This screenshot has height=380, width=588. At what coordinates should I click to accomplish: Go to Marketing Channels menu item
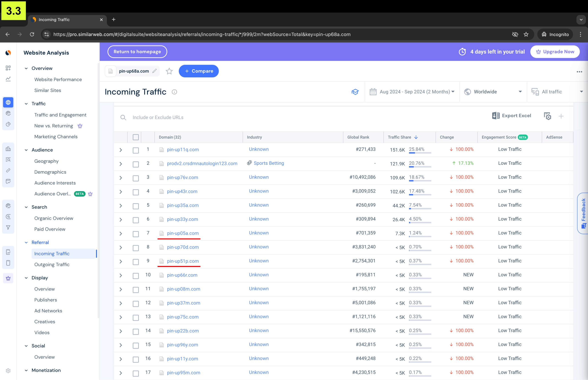pyautogui.click(x=56, y=137)
